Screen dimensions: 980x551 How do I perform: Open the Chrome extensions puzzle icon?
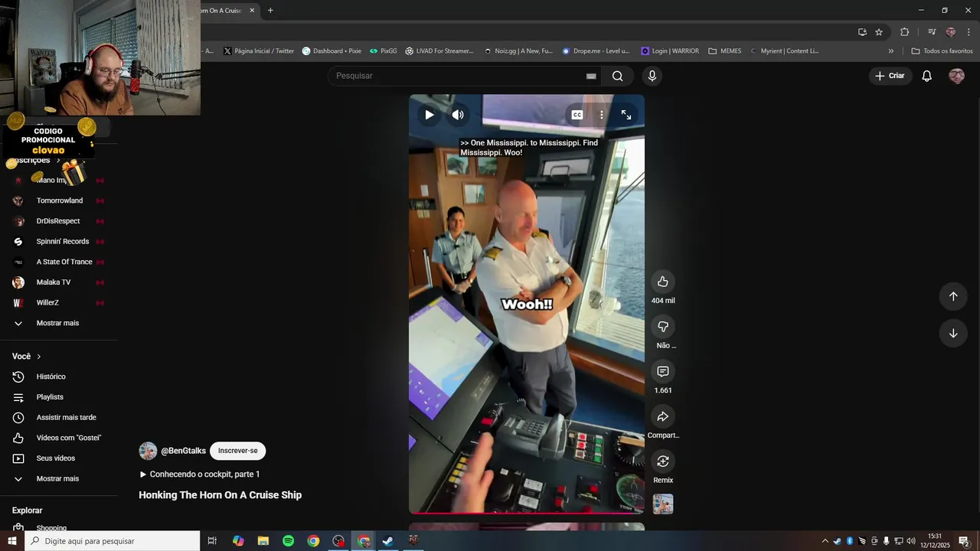coord(904,32)
